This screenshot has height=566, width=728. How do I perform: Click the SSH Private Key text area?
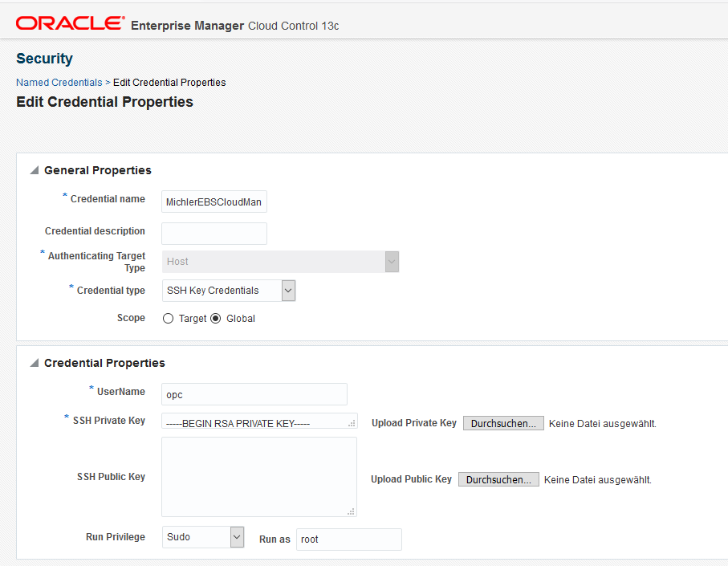[259, 421]
